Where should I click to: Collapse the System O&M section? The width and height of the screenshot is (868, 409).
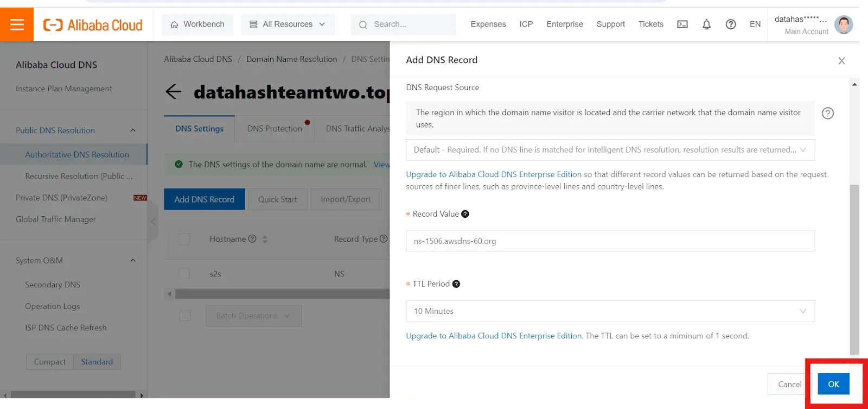pos(133,261)
